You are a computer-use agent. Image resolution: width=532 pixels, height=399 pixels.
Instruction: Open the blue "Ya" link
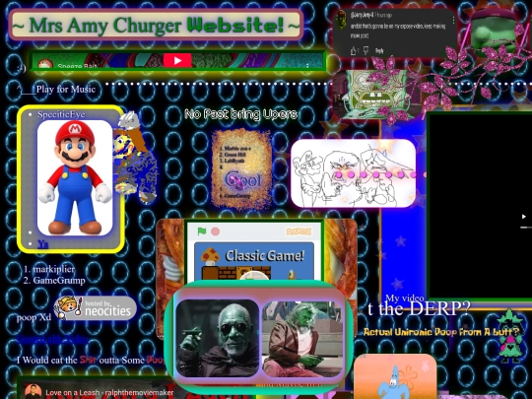click(42, 244)
